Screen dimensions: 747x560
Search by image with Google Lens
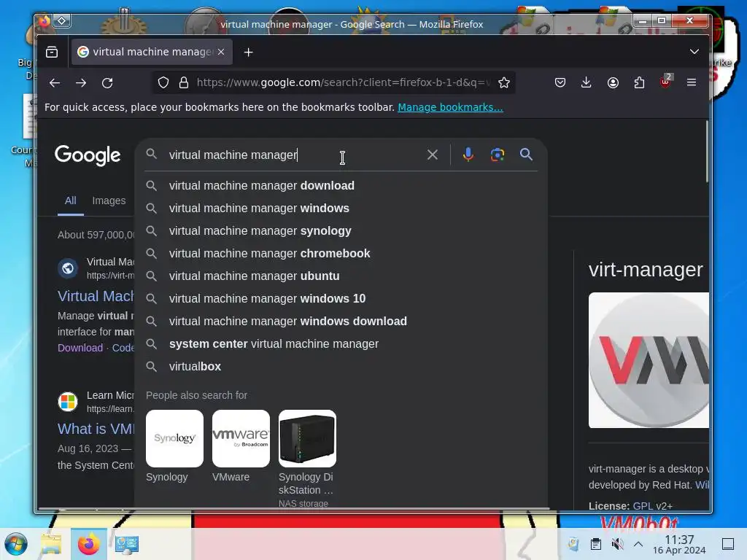click(498, 155)
